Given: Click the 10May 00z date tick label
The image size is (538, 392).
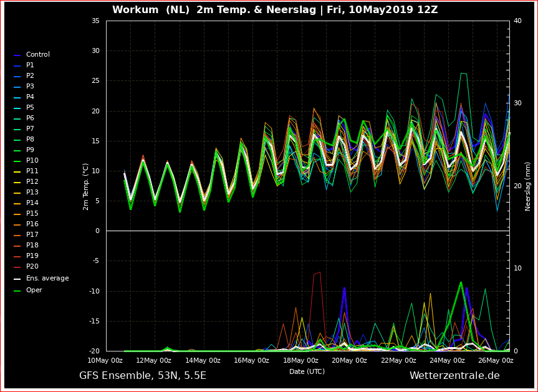Looking at the screenshot, I should (105, 360).
